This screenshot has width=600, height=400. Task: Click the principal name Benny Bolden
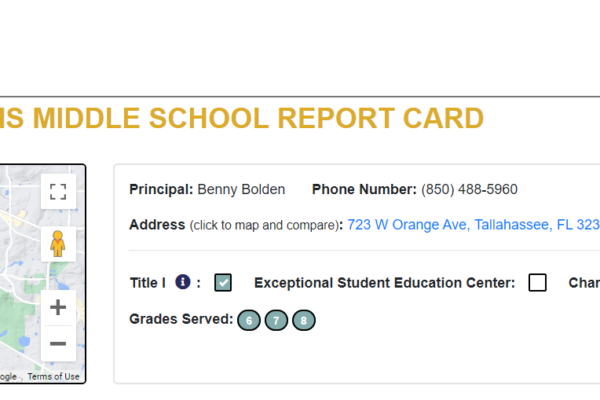click(x=241, y=189)
